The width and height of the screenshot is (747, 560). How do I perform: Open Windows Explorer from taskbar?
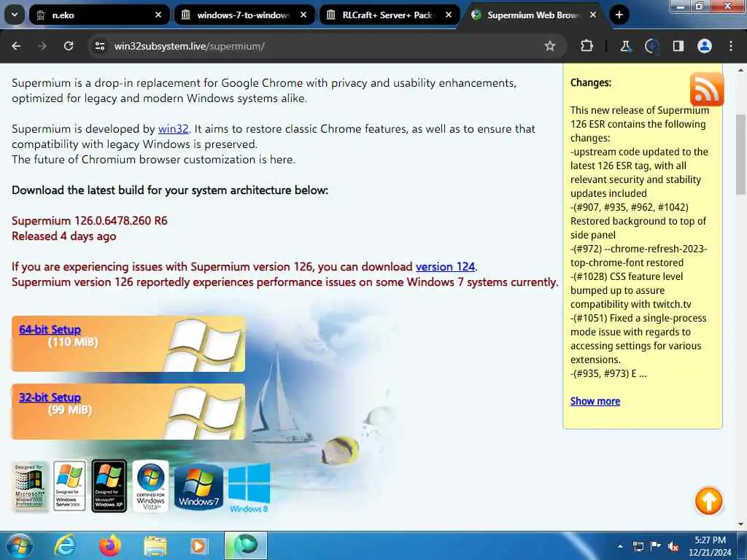(x=155, y=545)
